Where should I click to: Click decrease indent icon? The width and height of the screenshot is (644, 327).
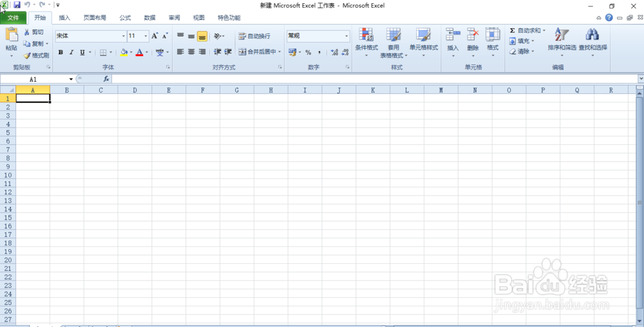pos(218,51)
